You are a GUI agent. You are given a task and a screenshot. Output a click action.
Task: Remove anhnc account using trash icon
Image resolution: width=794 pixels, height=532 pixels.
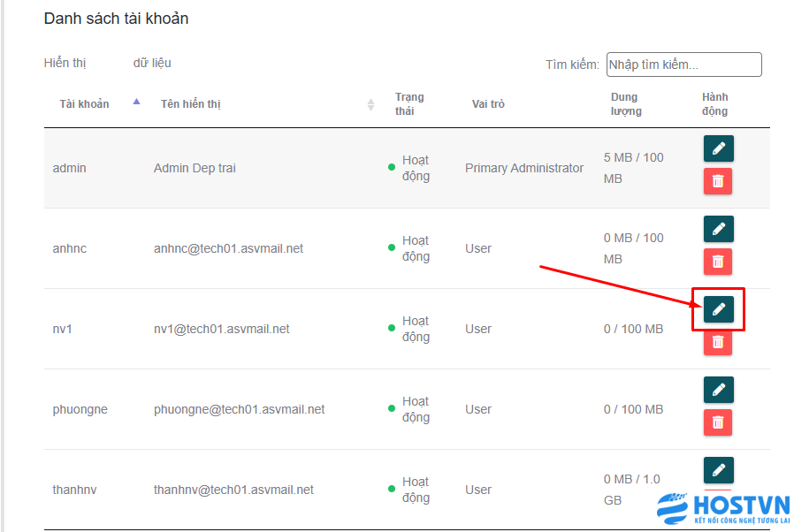[718, 262]
